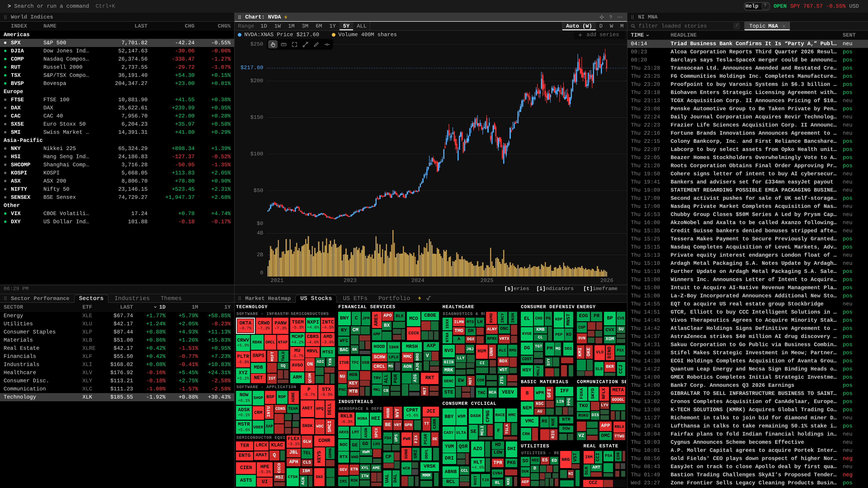Viewport: 868px width, 488px height.
Task: Click the lightning bolt next to Chart NVDA
Action: (286, 17)
